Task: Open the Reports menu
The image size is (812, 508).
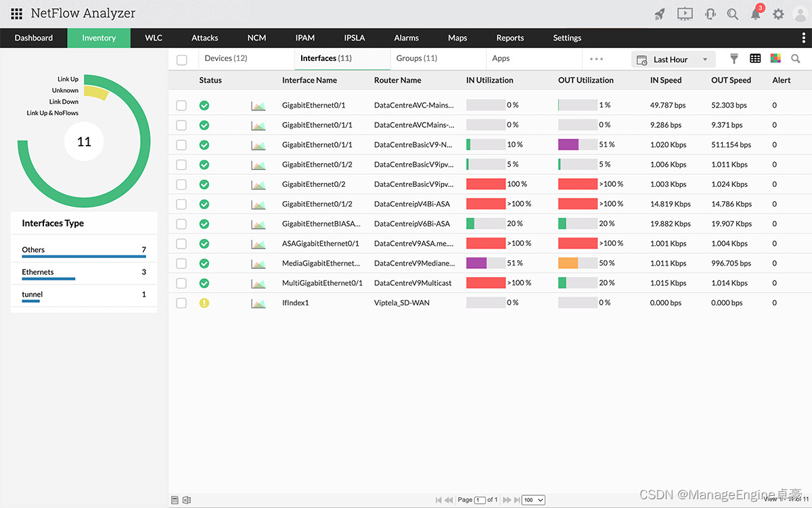Action: 510,38
